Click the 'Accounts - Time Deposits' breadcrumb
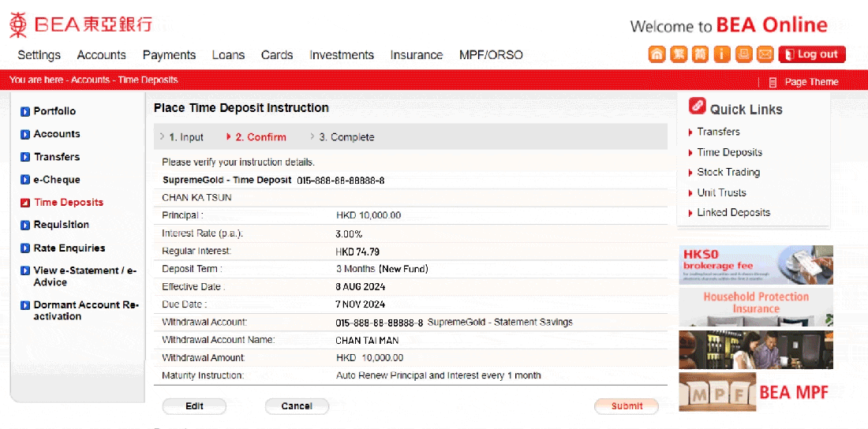Image resolution: width=868 pixels, height=429 pixels. pos(125,80)
